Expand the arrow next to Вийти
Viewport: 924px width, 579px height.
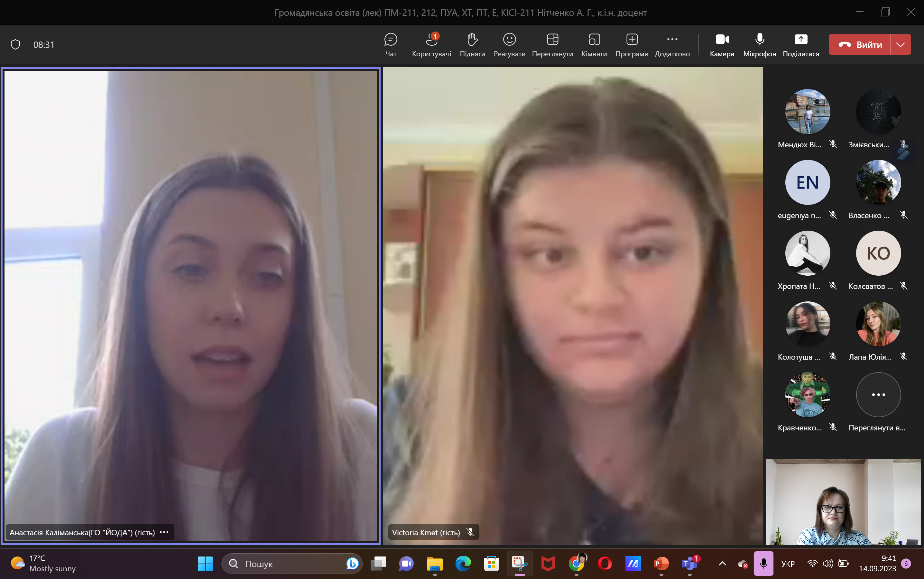tap(900, 44)
